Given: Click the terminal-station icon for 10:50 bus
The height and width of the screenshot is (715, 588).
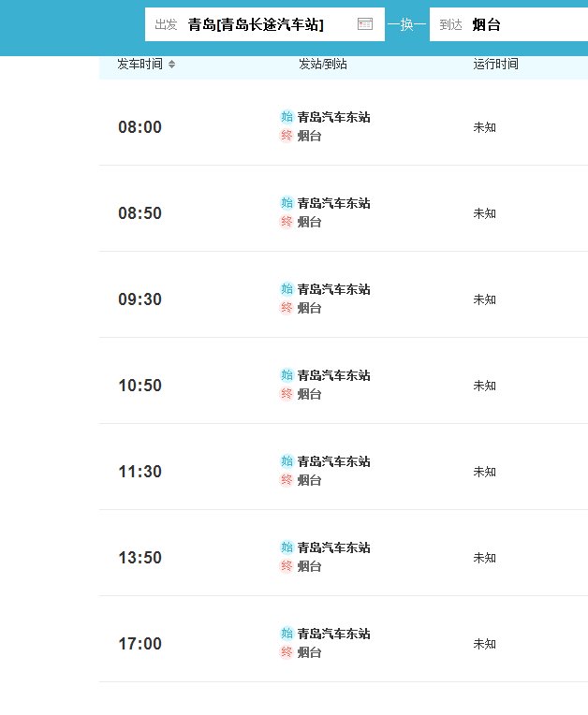Looking at the screenshot, I should click(x=287, y=394).
